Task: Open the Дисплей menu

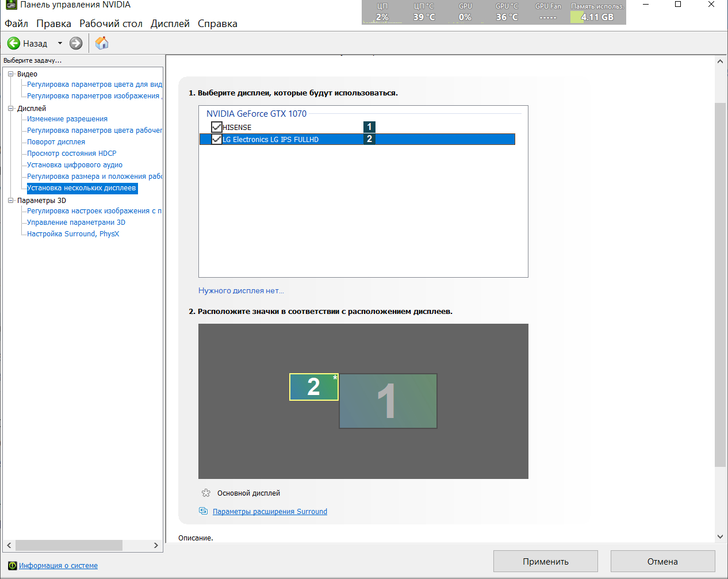Action: click(x=170, y=24)
